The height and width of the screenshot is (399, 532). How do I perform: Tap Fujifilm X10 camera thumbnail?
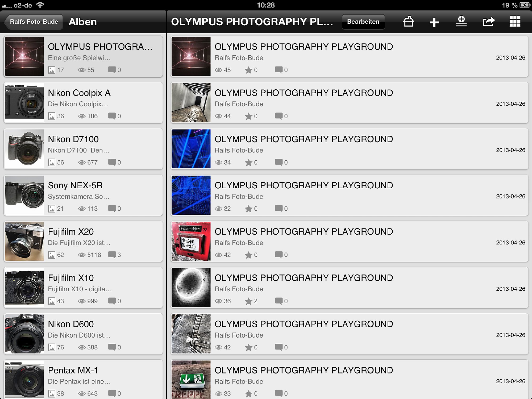(x=24, y=288)
